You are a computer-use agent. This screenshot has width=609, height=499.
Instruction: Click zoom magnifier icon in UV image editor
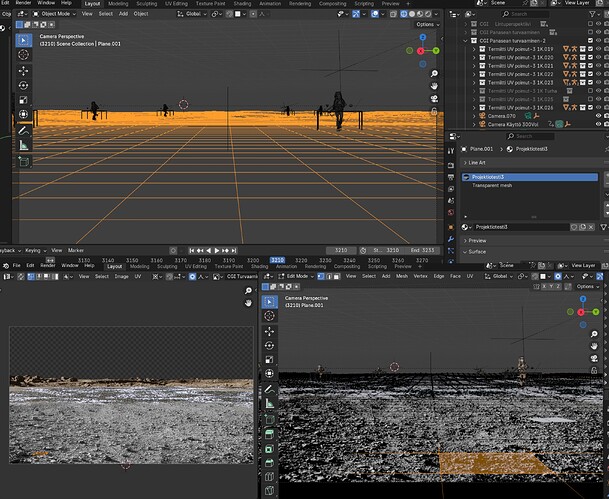pyautogui.click(x=248, y=291)
